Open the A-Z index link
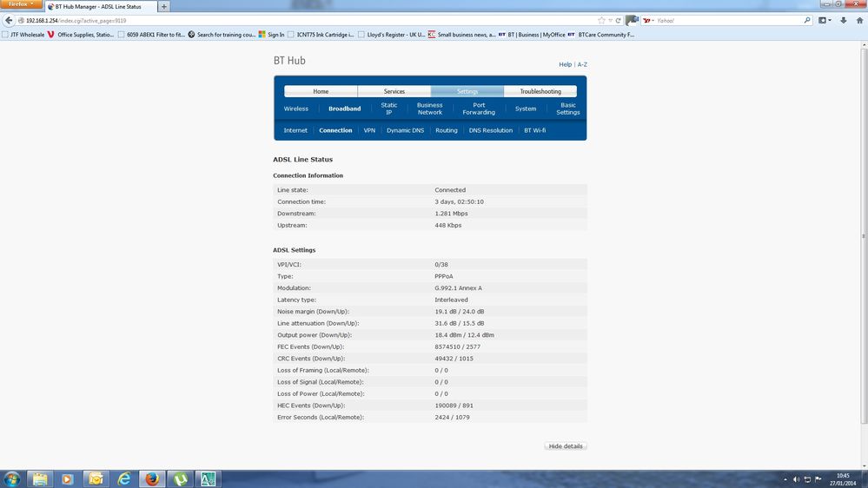868x488 pixels. [582, 65]
